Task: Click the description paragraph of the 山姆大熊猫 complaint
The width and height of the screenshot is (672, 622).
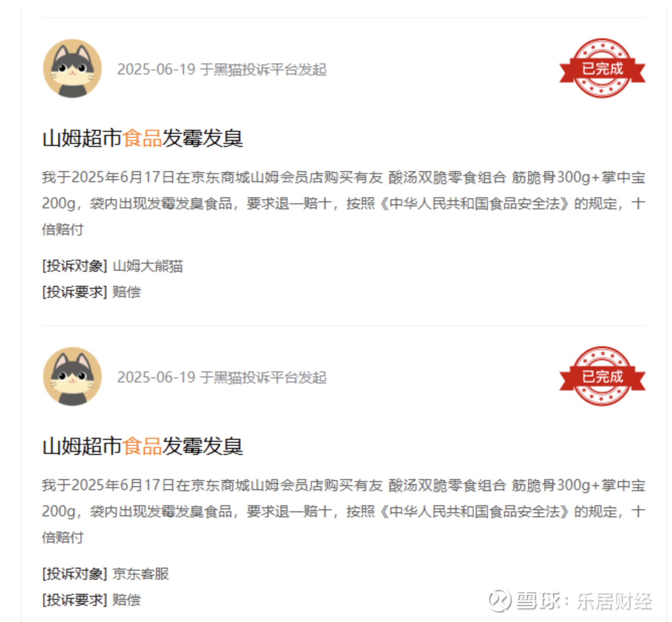Action: pyautogui.click(x=344, y=203)
